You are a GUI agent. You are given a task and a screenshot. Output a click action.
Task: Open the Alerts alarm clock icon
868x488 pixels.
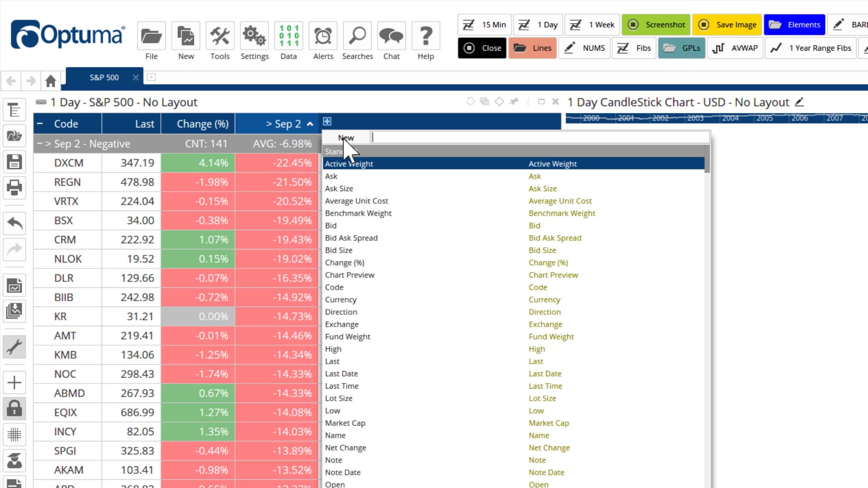(323, 36)
